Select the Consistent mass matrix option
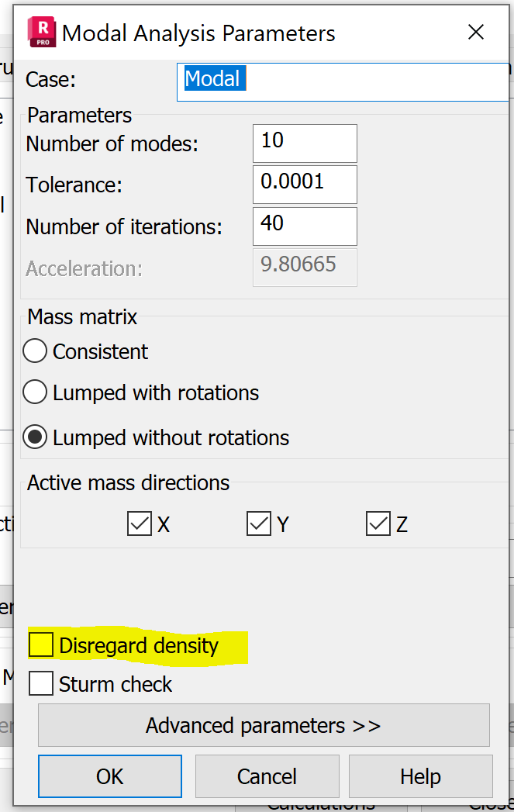Screen dimensions: 514x812 pyautogui.click(x=35, y=351)
